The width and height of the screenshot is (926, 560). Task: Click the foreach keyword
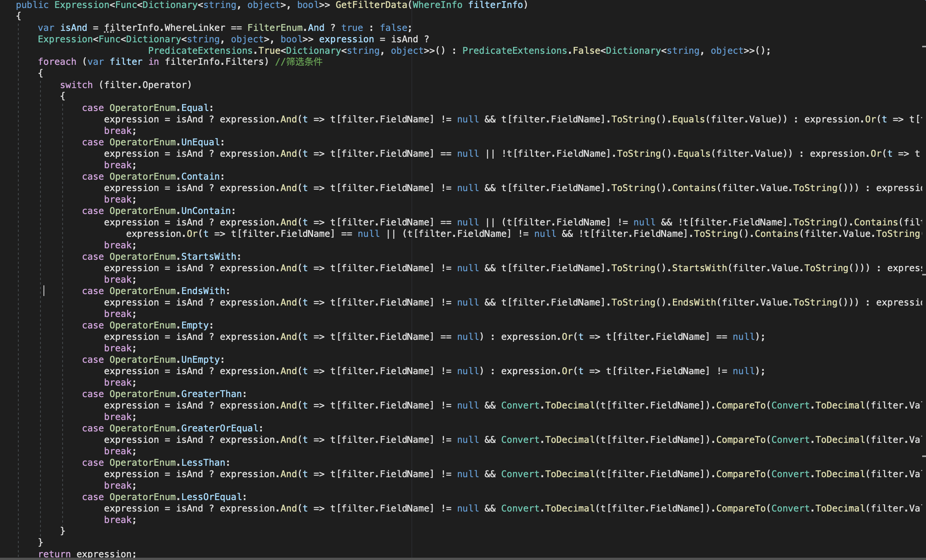(57, 62)
